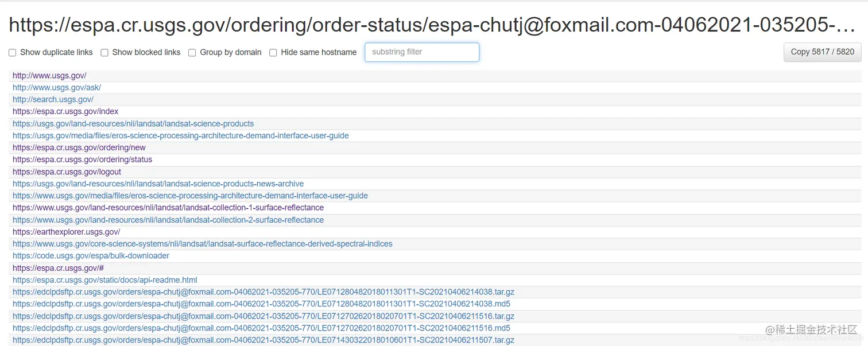
Task: Open the espa.cr.usgs.gov/ordering/status link
Action: pyautogui.click(x=82, y=160)
